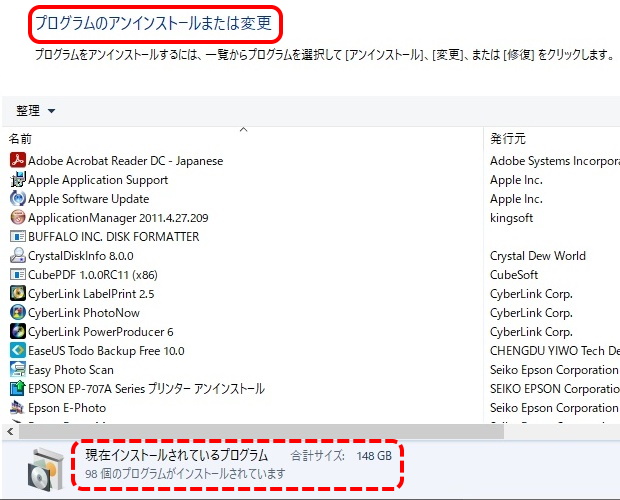Click publisher SEIKO EPSON Corporation uppercase cell
This screenshot has width=620, height=500.
[555, 389]
